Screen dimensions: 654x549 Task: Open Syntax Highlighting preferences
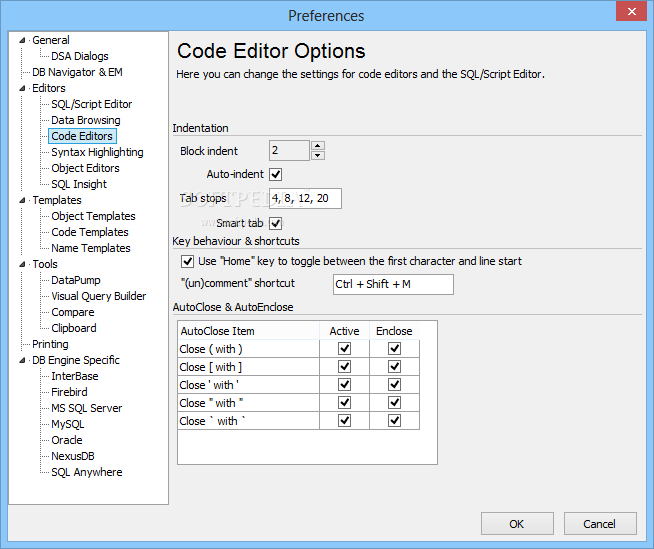point(97,152)
